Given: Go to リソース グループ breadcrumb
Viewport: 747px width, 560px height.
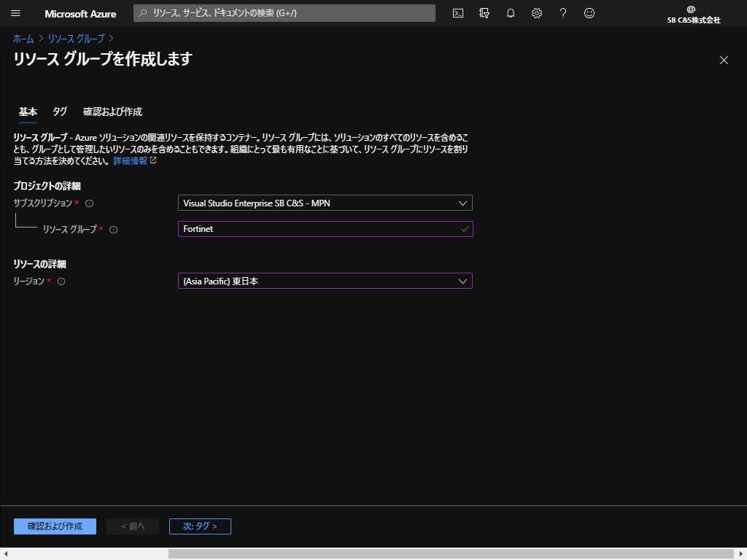Looking at the screenshot, I should (x=76, y=39).
